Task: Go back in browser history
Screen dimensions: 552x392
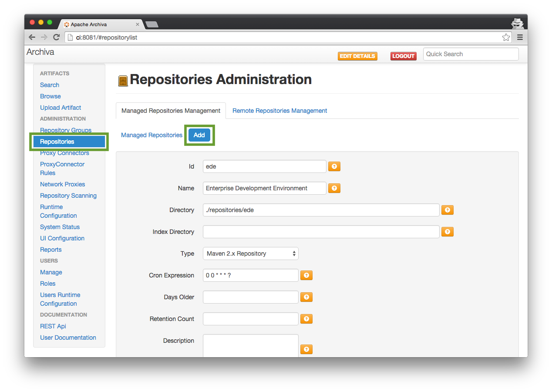Action: 32,37
